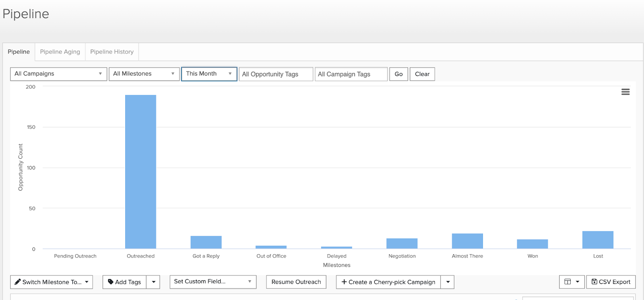Click the Go button
This screenshot has width=644, height=300.
click(x=398, y=74)
